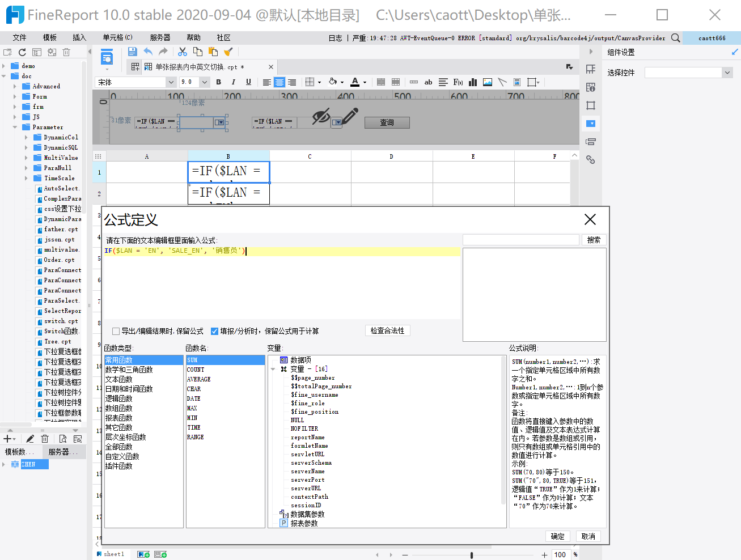Apply underline formatting with U icon
Screen dimensions: 741x560
[x=248, y=82]
